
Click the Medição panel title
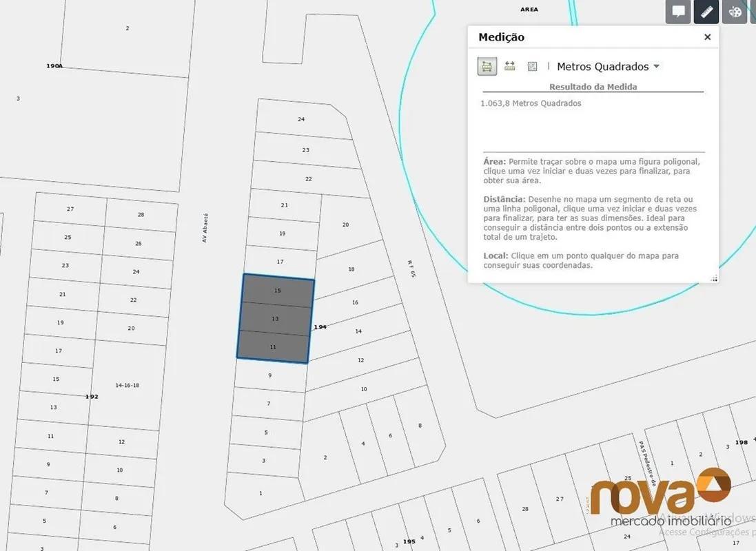(x=501, y=37)
